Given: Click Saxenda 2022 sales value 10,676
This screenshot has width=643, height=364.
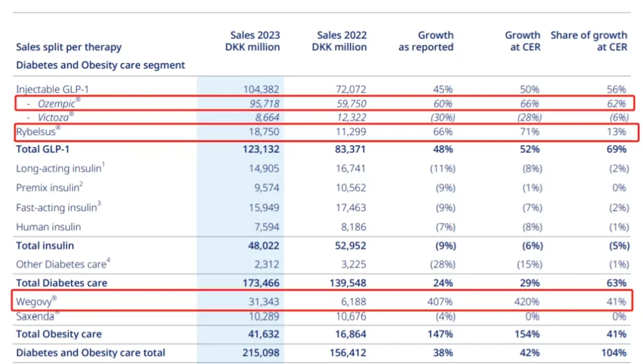Looking at the screenshot, I should click(x=351, y=316).
